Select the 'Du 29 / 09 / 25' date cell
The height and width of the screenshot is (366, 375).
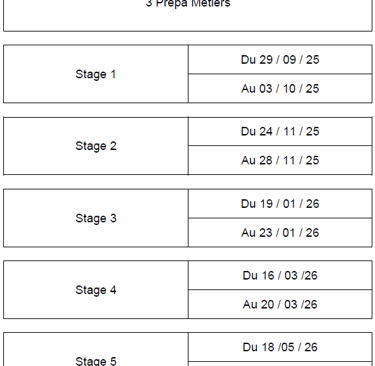pyautogui.click(x=280, y=59)
